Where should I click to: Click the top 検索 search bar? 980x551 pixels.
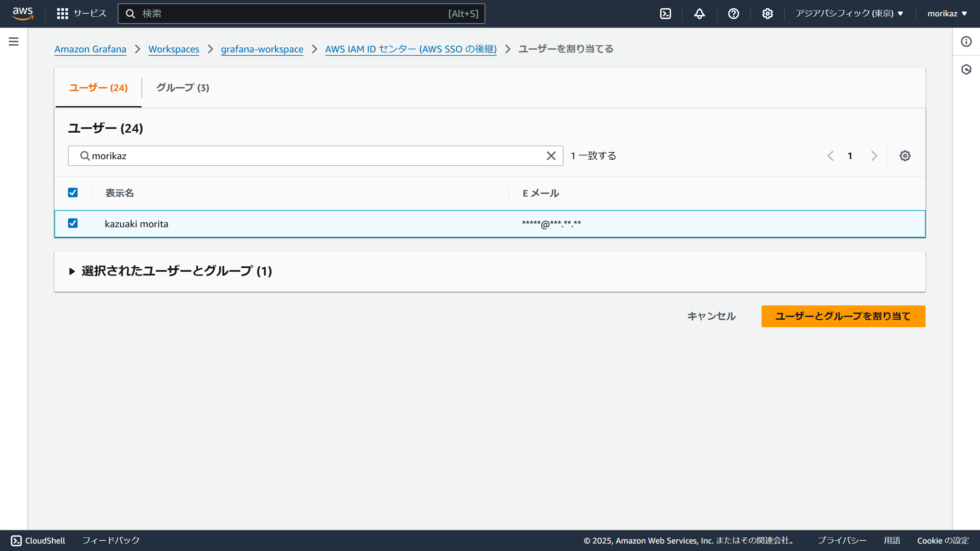pyautogui.click(x=301, y=14)
